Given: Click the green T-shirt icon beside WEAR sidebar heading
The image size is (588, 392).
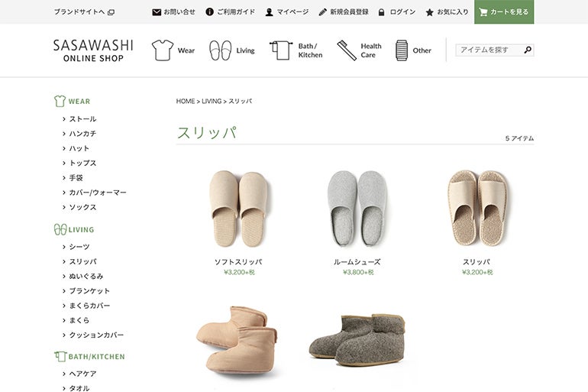Looking at the screenshot, I should [60, 101].
